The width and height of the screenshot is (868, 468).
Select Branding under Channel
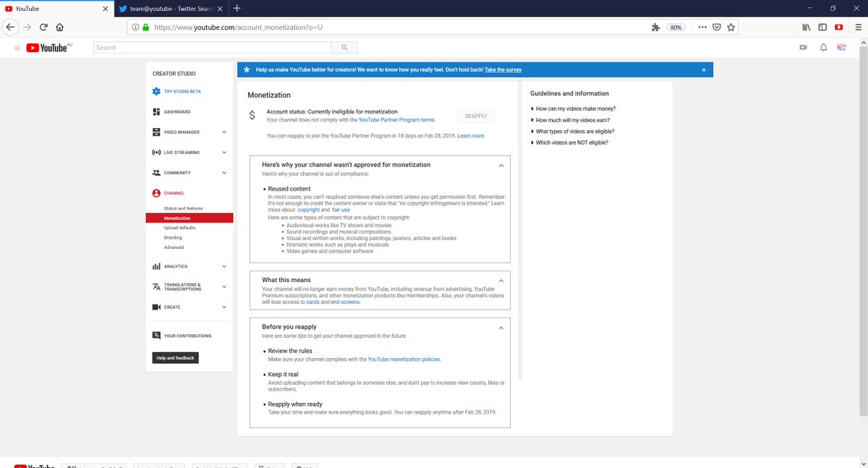[173, 237]
